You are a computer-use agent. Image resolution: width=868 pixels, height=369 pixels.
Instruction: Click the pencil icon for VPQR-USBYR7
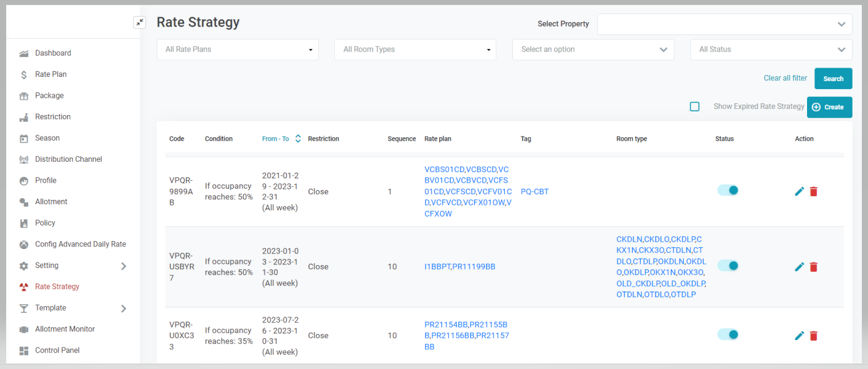(x=799, y=266)
